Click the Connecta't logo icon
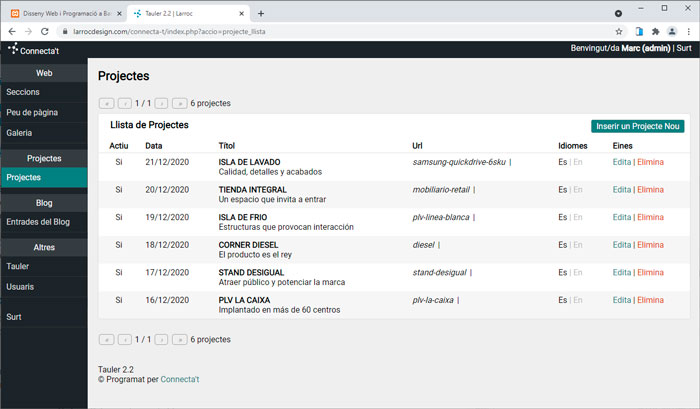The image size is (700, 409). (13, 48)
